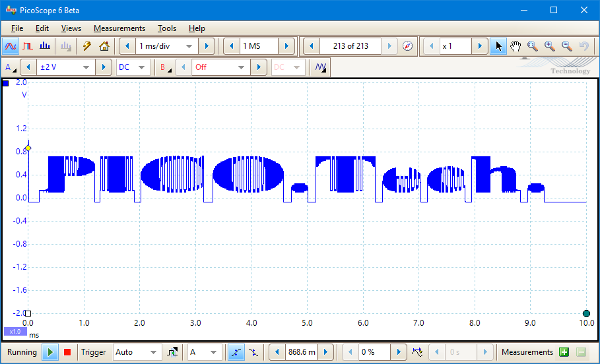Click the green start capture button

point(50,352)
